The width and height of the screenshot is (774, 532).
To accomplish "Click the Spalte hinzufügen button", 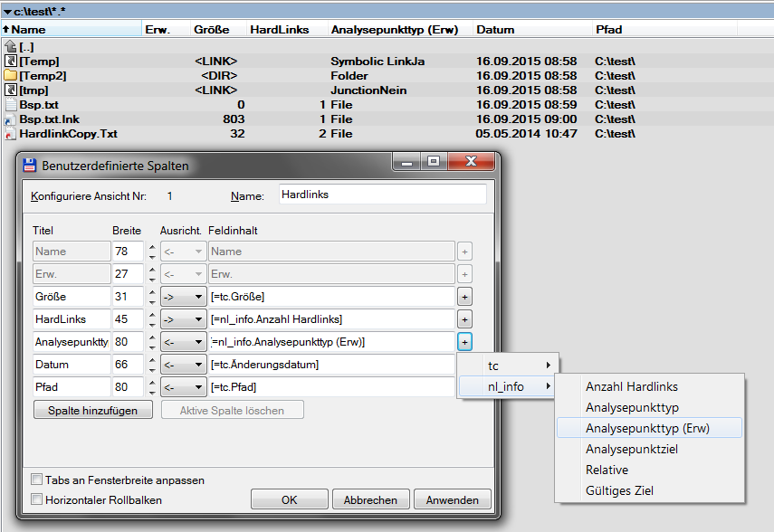I will [93, 410].
